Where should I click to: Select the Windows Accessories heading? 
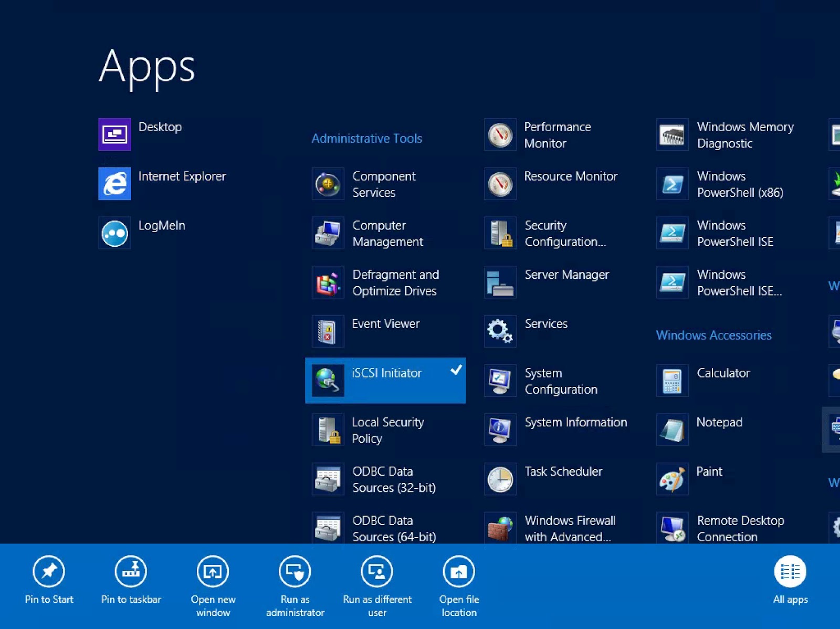point(713,335)
